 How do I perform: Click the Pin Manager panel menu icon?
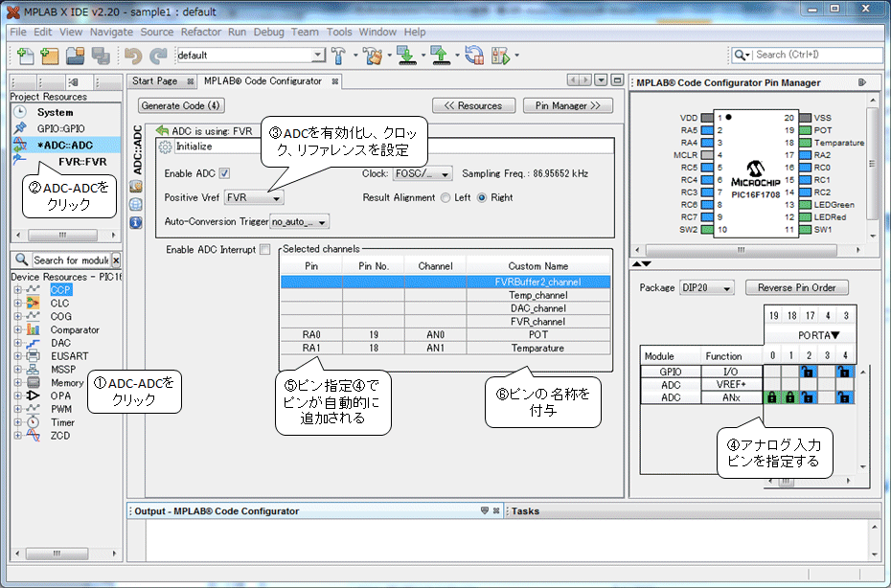pyautogui.click(x=862, y=82)
